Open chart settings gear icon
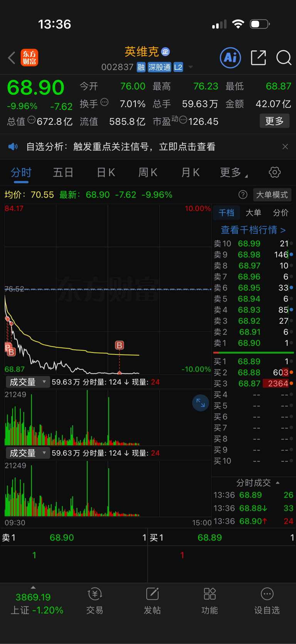296x644 pixels. pos(275,172)
